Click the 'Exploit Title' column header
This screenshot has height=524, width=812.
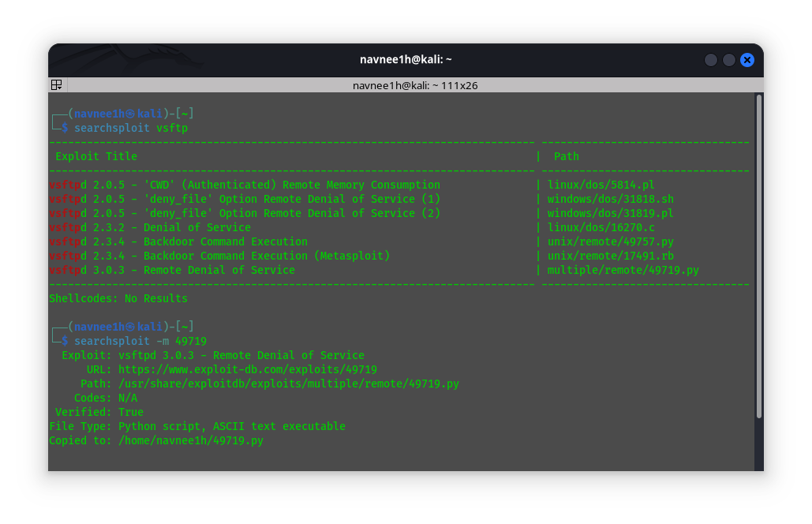[96, 156]
